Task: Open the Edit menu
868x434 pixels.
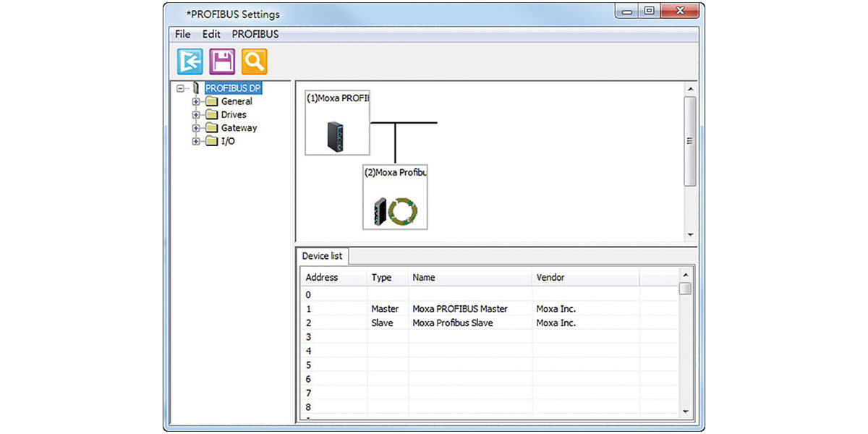Action: click(x=211, y=34)
